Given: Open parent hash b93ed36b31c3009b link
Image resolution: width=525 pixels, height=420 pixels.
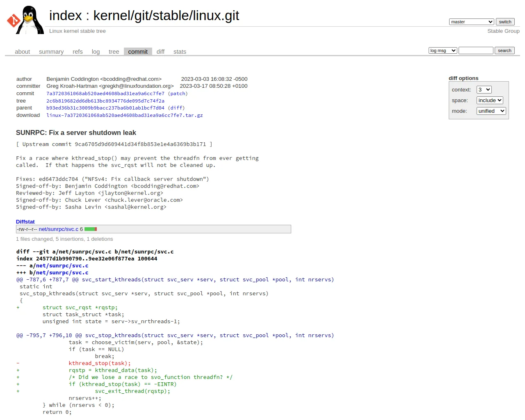Looking at the screenshot, I should 105,108.
